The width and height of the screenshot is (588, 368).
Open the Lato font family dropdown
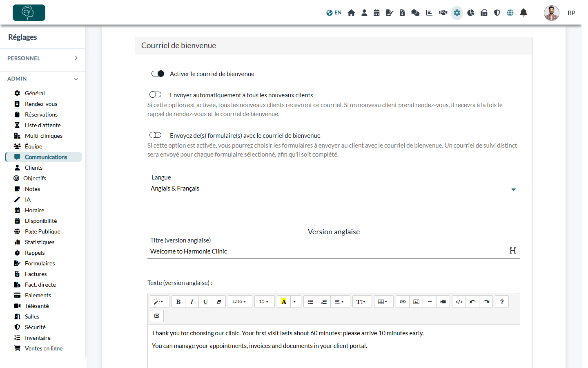240,302
